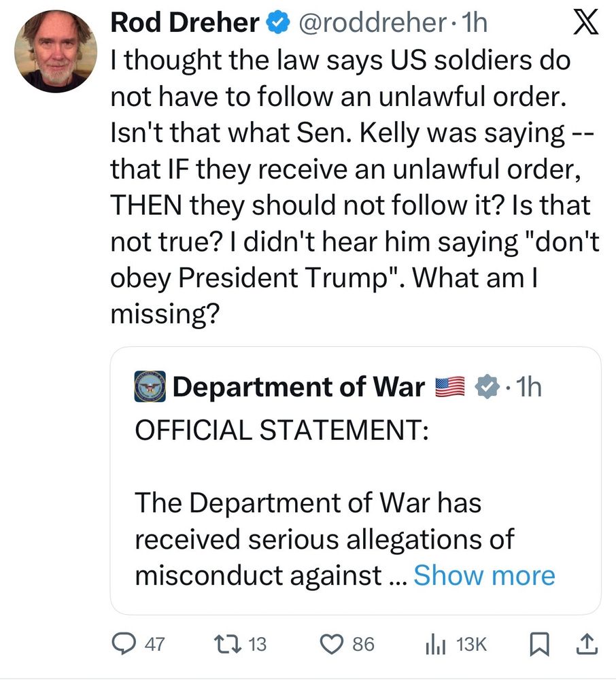The width and height of the screenshot is (616, 680).
Task: Click the Rod Dreher display name
Action: click(x=184, y=24)
